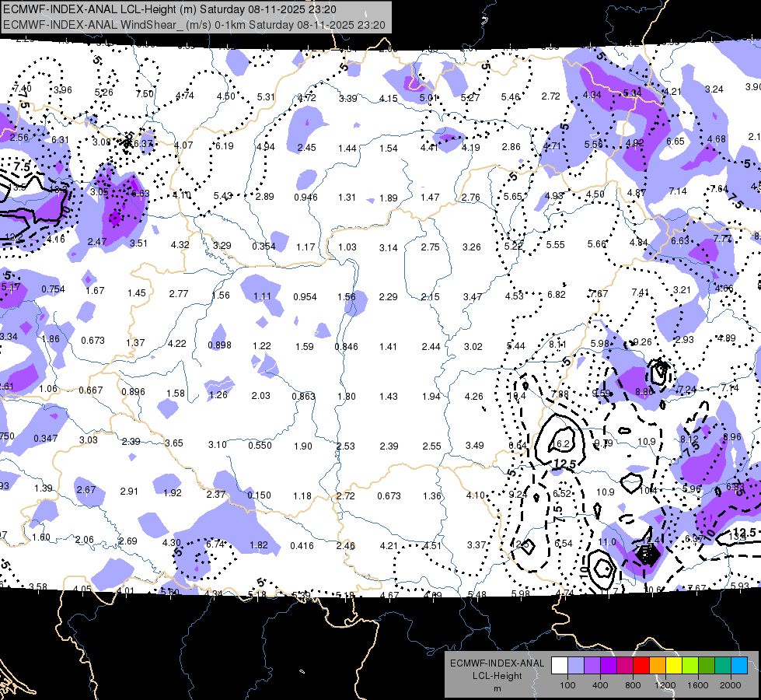Click the map value 11.0
761x700 pixels.
tap(607, 541)
